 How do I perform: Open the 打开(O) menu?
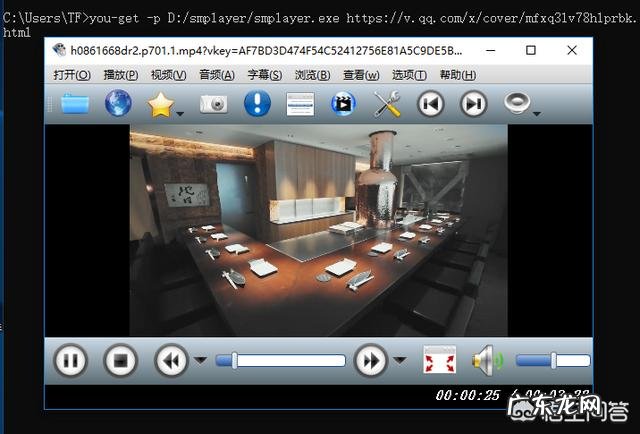pos(72,75)
